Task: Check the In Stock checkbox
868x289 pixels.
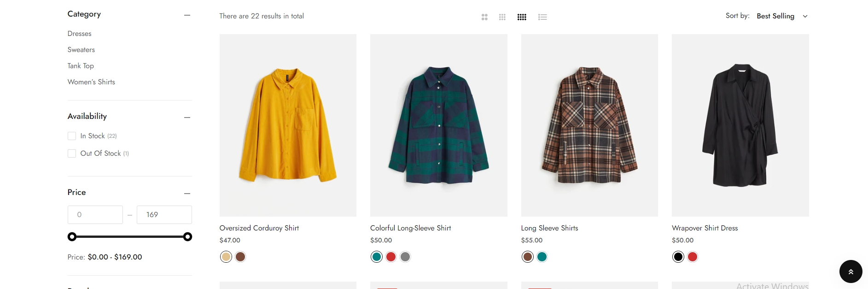Action: pos(72,136)
